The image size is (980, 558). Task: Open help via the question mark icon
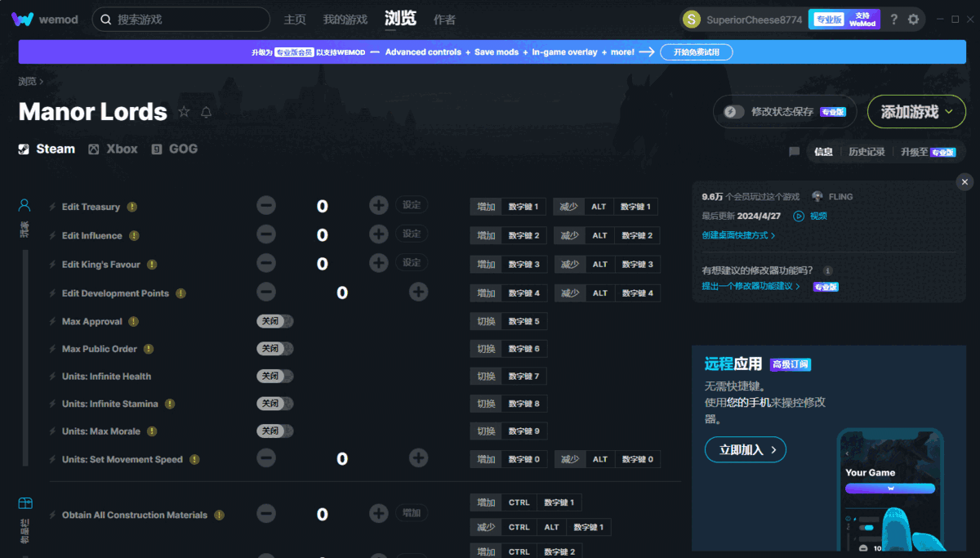click(x=893, y=19)
